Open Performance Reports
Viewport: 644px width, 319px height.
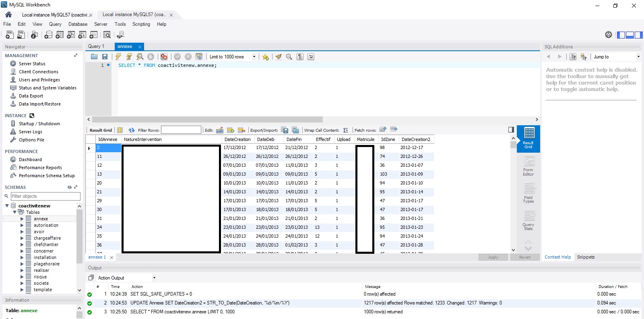40,168
